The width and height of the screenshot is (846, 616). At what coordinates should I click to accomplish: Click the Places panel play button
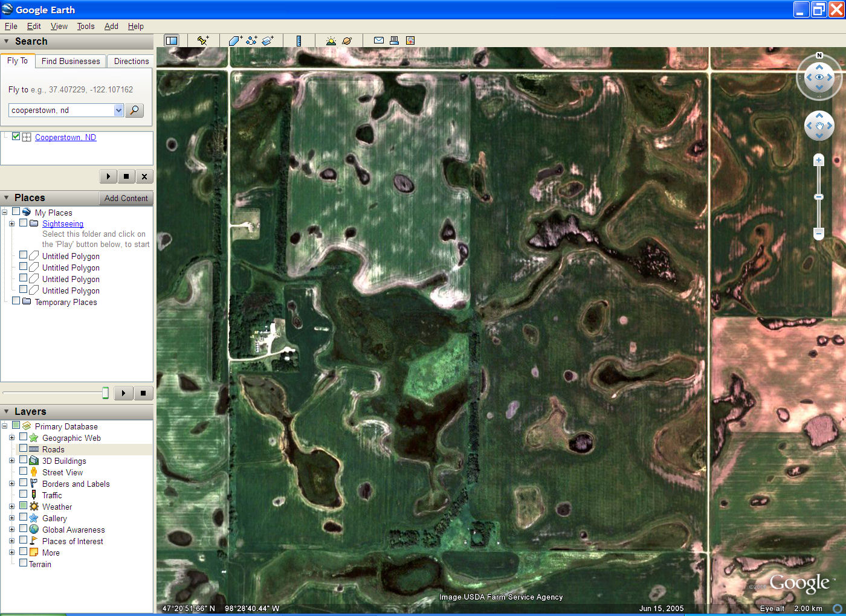124,393
